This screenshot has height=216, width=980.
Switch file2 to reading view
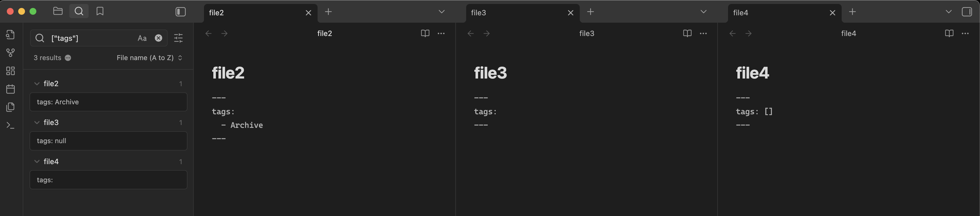(425, 33)
